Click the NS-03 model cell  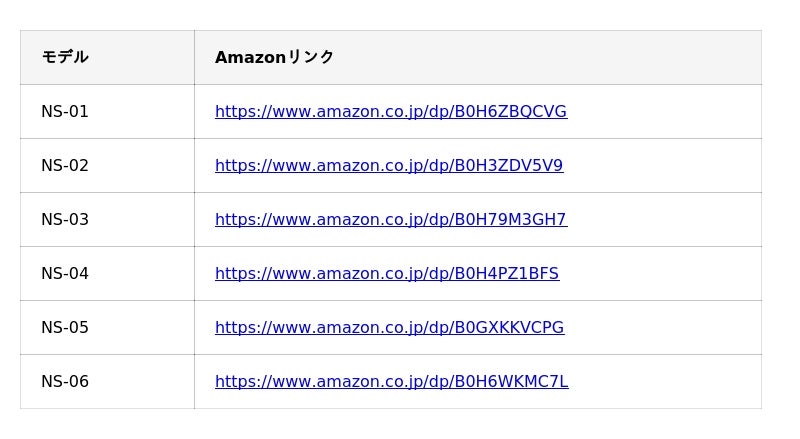click(107, 220)
